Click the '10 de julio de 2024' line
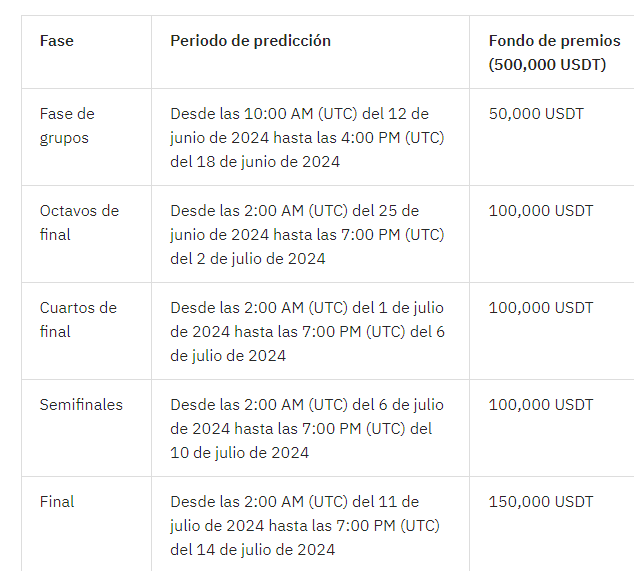Screen dimensions: 634x571 [x=239, y=453]
